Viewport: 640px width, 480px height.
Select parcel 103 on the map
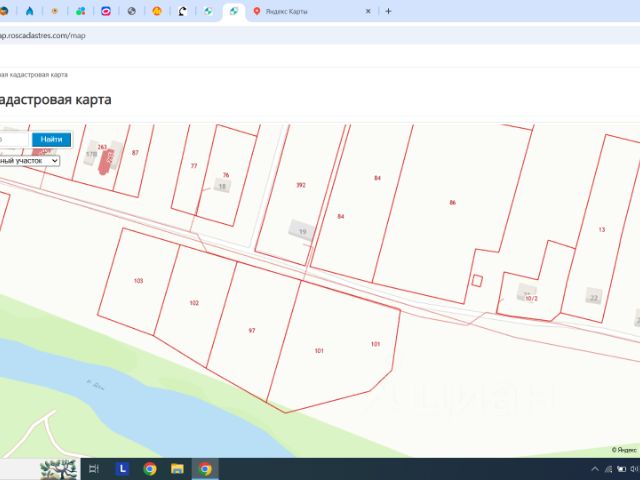pyautogui.click(x=138, y=281)
